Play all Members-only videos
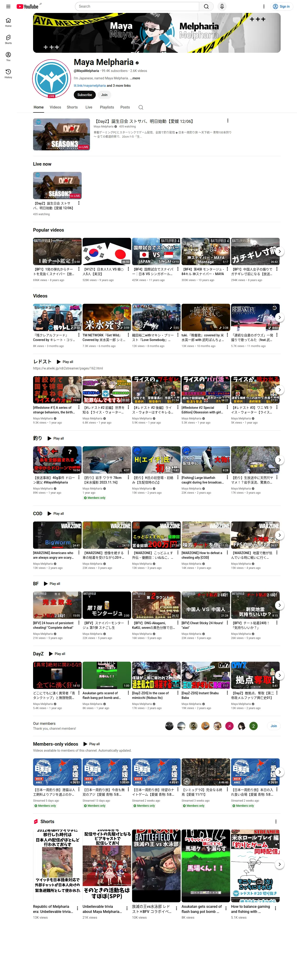This screenshot has width=297, height=980. (x=92, y=744)
